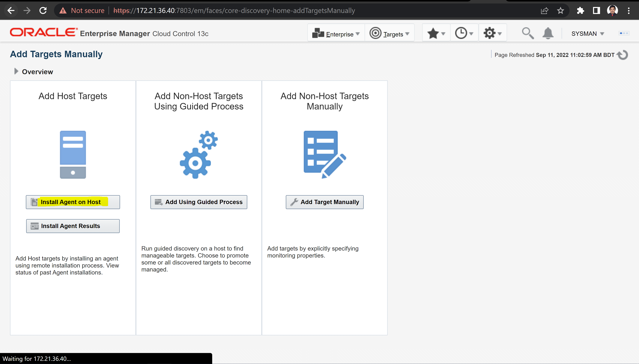The height and width of the screenshot is (364, 639).
Task: Click Add Non-Host Targets Manually title
Action: (x=325, y=101)
